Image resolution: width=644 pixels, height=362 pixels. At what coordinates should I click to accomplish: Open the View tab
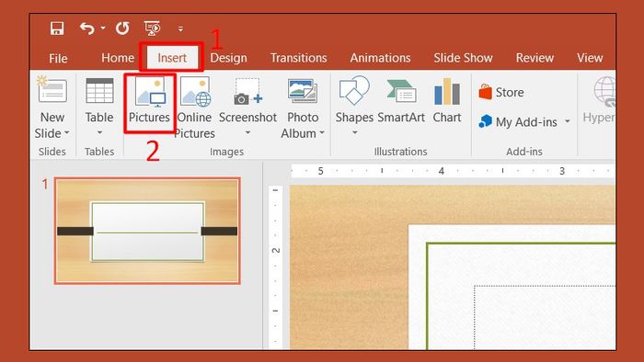pyautogui.click(x=590, y=58)
